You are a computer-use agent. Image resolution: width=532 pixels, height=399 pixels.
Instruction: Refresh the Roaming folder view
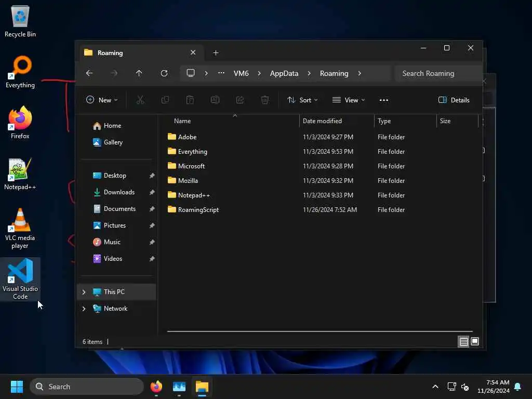tap(164, 73)
